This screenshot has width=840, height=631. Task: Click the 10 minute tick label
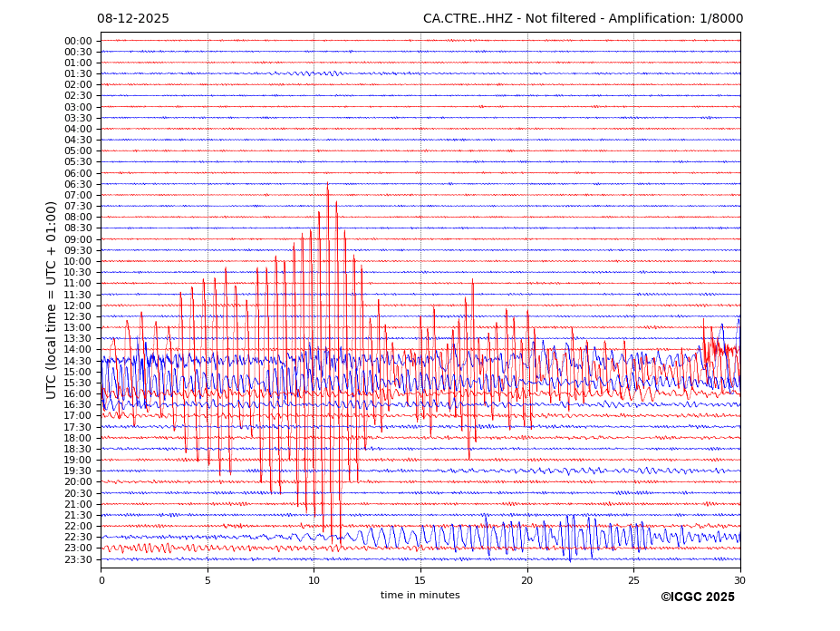pos(314,580)
